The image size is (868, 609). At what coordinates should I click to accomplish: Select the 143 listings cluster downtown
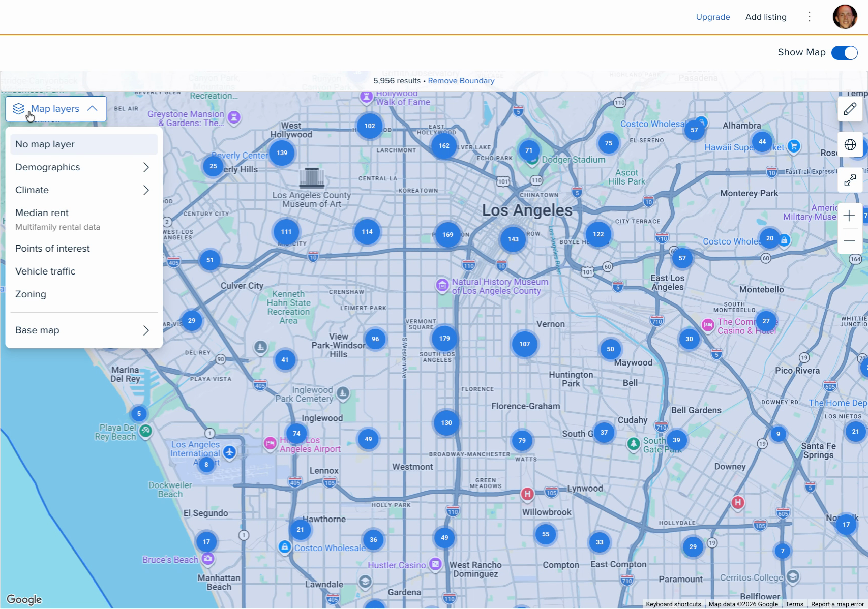click(513, 239)
